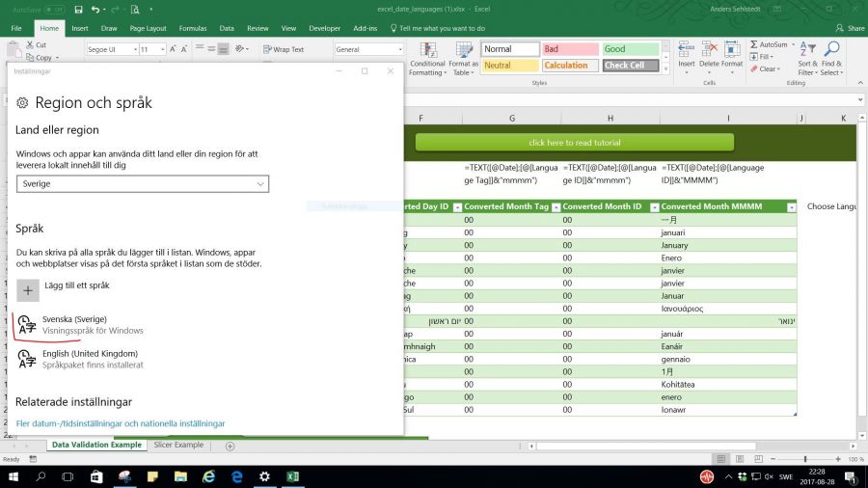868x488 pixels.
Task: Open Internet Explorer from taskbar
Action: (x=208, y=476)
